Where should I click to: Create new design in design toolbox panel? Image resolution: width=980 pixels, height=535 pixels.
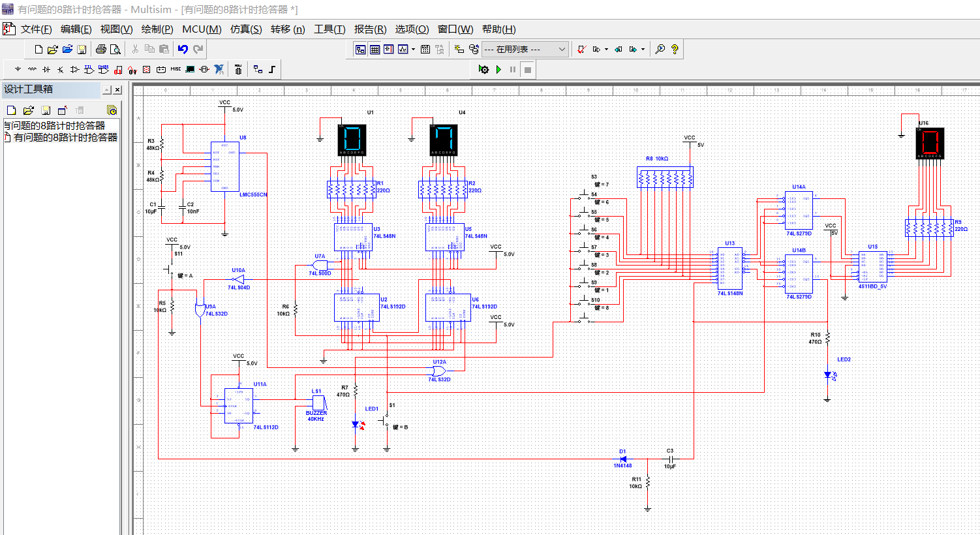[x=11, y=110]
